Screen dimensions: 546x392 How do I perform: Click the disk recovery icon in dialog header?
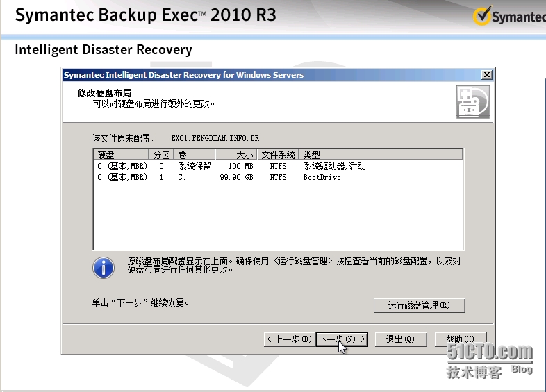pyautogui.click(x=473, y=102)
